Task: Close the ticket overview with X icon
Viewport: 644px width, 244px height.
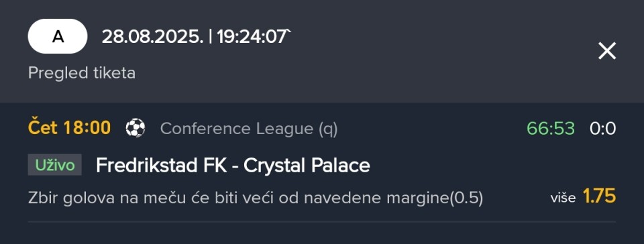Action: (x=607, y=51)
